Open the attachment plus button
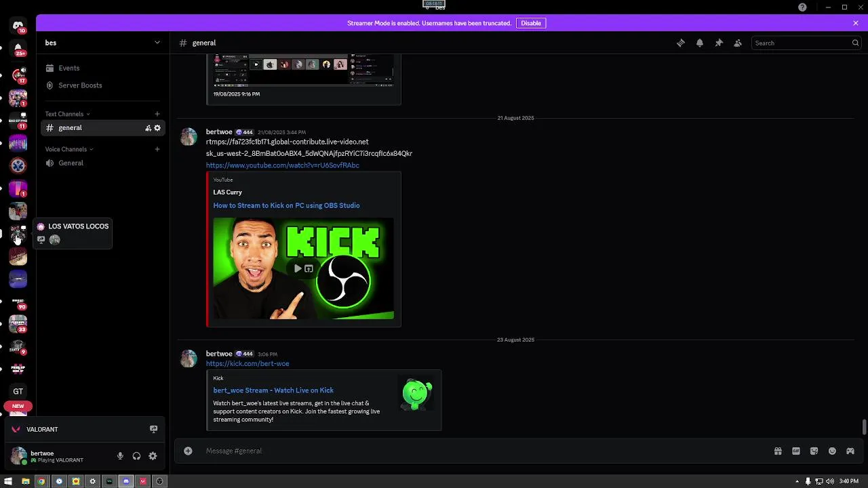The width and height of the screenshot is (868, 488). [x=188, y=451]
